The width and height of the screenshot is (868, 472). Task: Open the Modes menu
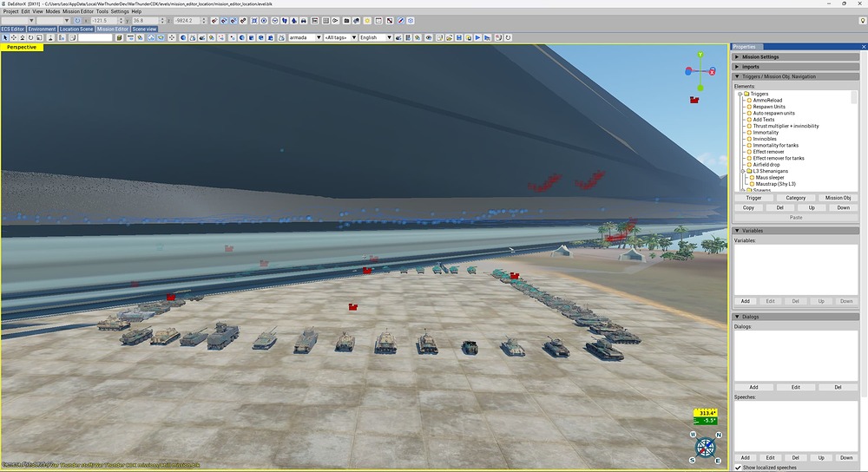(53, 11)
